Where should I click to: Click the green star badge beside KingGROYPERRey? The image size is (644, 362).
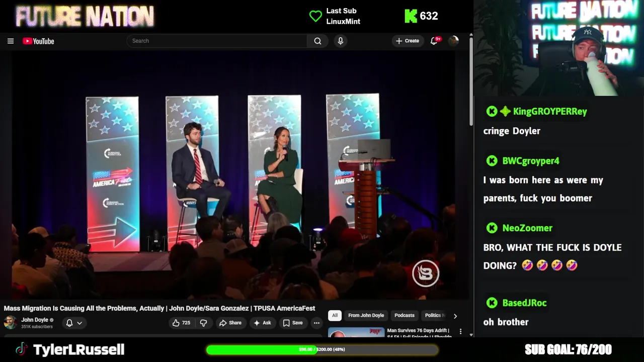pyautogui.click(x=505, y=112)
